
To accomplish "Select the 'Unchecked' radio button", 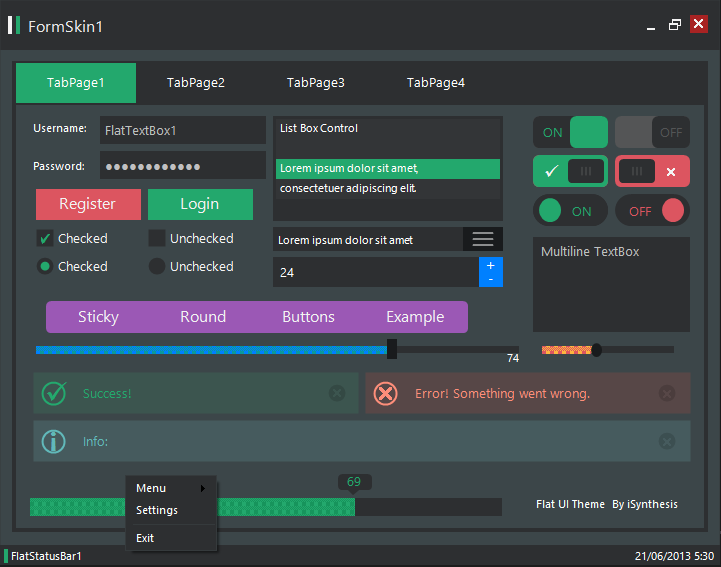I will click(x=157, y=267).
